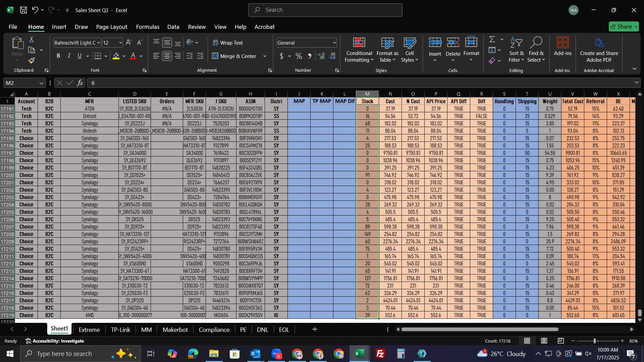Switch to Page Break Preview
This screenshot has width=644, height=362.
561,341
